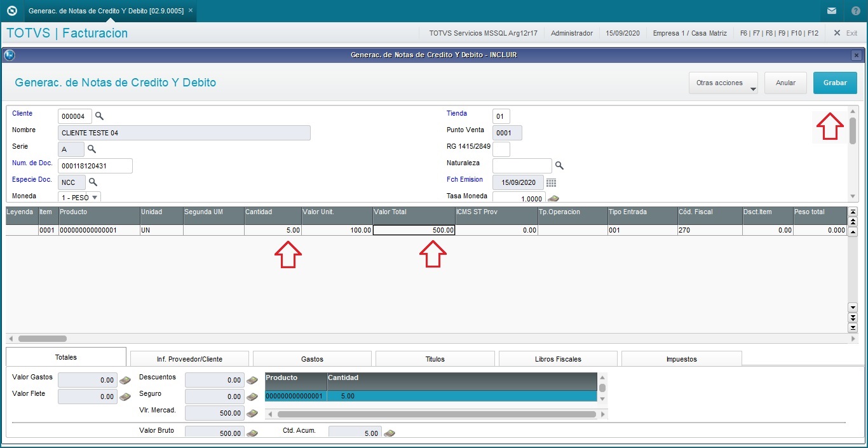Click the Grabar button
The height and width of the screenshot is (448, 868).
tap(835, 83)
